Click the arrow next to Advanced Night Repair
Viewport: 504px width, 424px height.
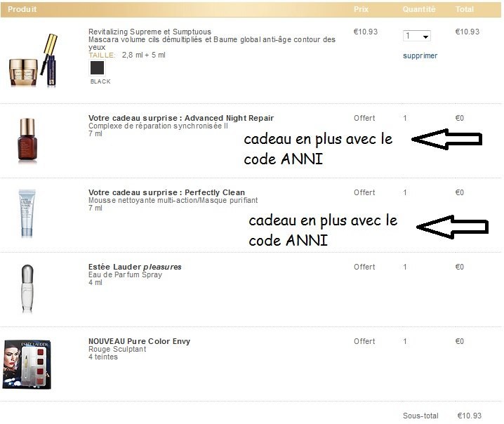pyautogui.click(x=446, y=139)
